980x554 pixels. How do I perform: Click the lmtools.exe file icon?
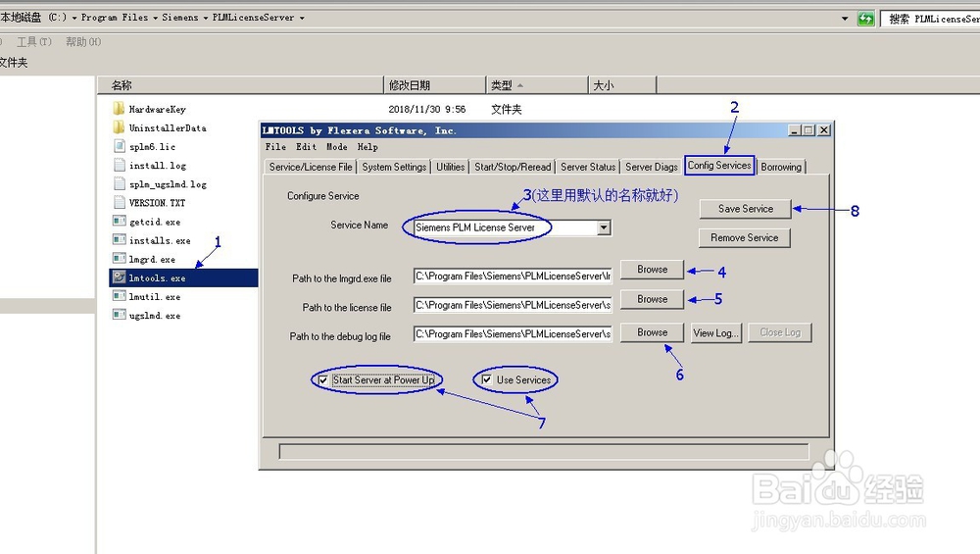120,277
